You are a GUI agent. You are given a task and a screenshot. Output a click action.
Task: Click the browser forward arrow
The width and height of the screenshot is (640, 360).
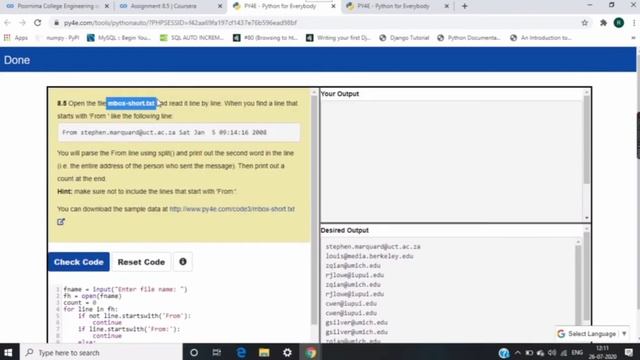pos(22,23)
